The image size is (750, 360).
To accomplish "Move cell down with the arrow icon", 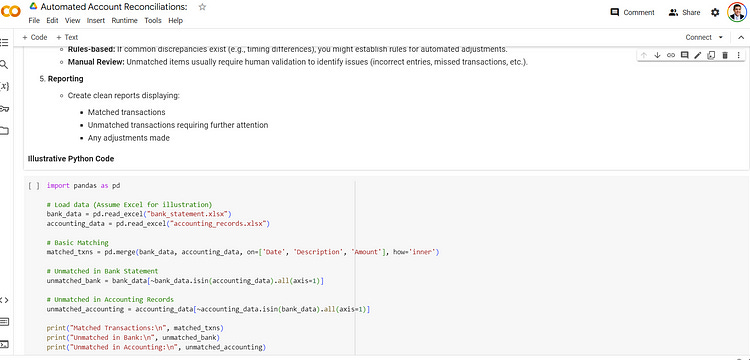I will [657, 55].
